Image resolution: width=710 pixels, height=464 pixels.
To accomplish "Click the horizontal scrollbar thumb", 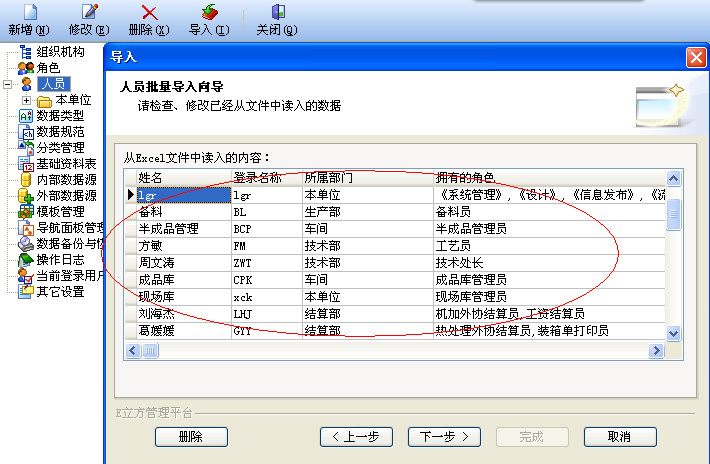I will (151, 350).
